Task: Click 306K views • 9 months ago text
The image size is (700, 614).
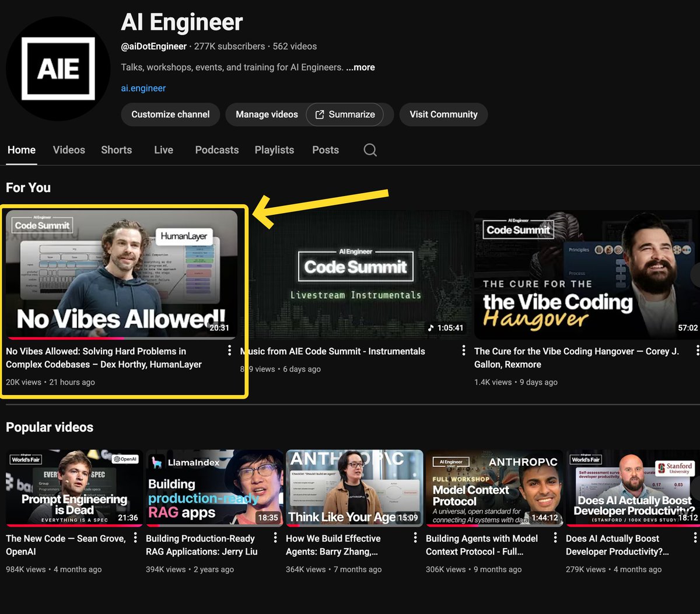Action: (474, 570)
